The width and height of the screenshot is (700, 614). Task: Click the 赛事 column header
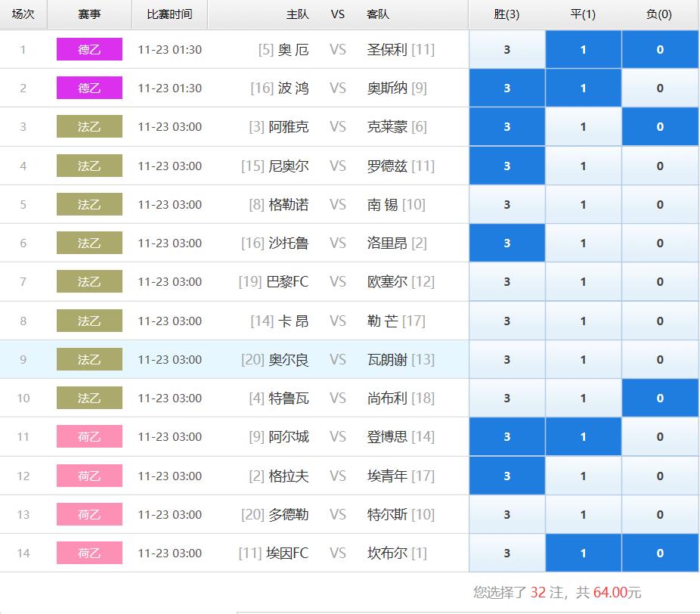[x=89, y=14]
